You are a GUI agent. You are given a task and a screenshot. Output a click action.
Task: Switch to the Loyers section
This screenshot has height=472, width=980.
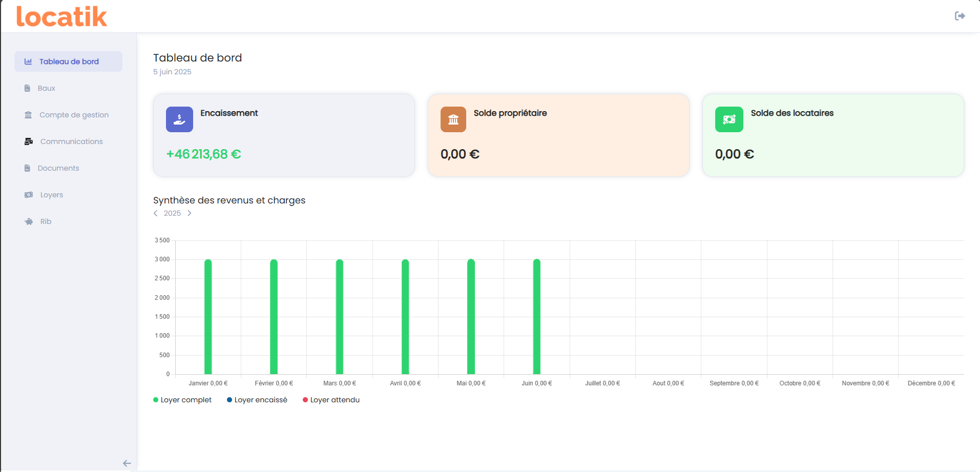(x=51, y=195)
